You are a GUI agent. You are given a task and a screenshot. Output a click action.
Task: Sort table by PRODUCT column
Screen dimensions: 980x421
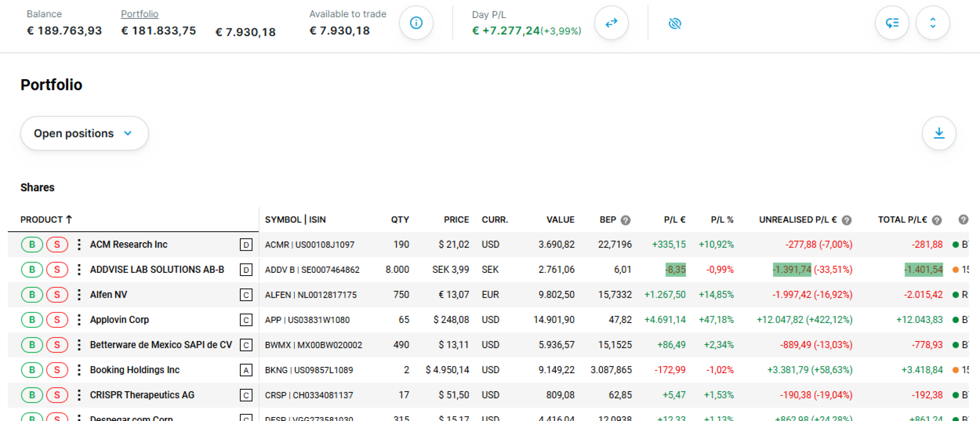coord(46,220)
